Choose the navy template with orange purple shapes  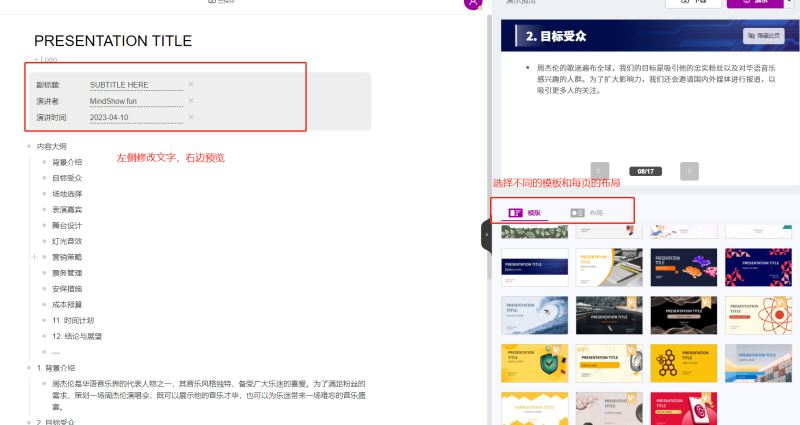(x=684, y=267)
